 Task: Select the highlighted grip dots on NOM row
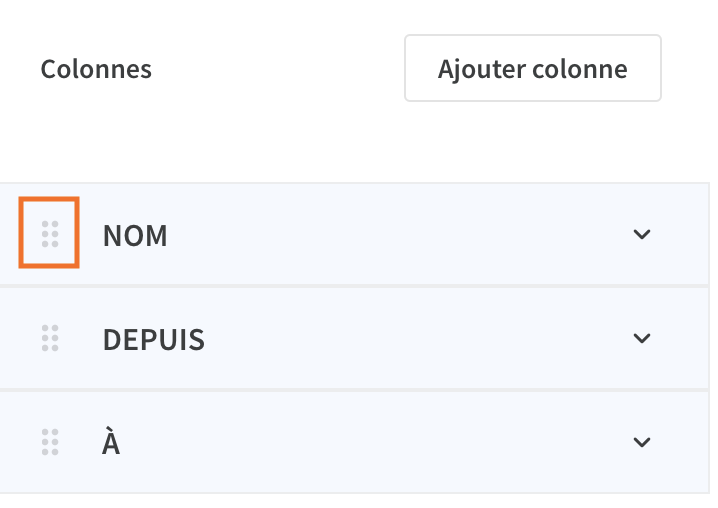coord(50,234)
